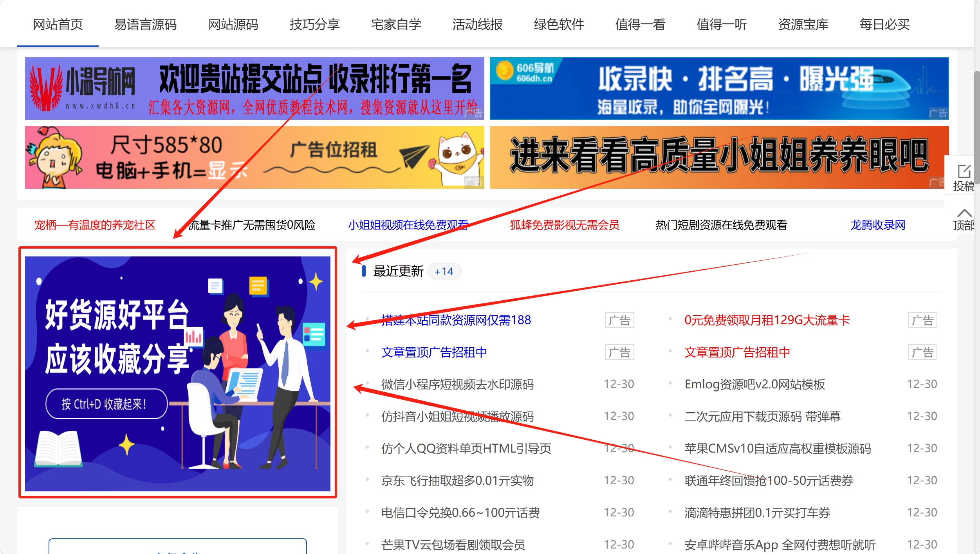This screenshot has height=554, width=980.
Task: Open 狐蜂免费影视无需会员 link
Action: tap(564, 225)
